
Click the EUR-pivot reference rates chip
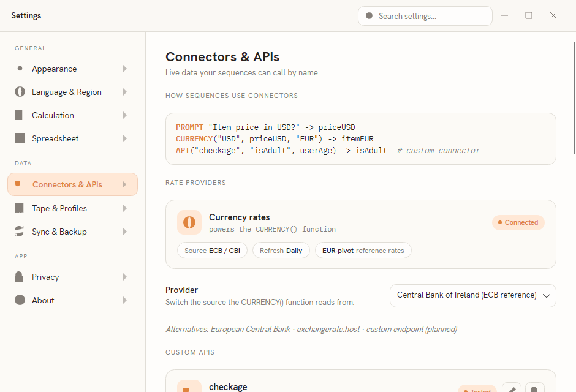click(x=363, y=251)
